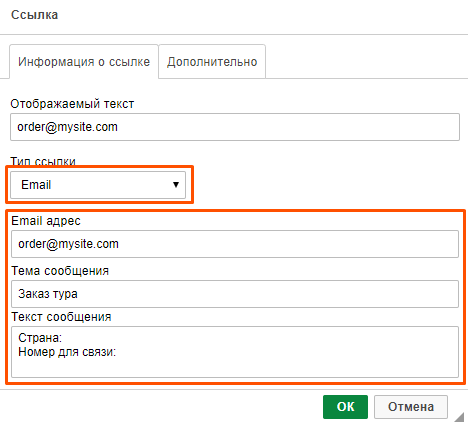Viewport: 468px width, 424px height.
Task: Click the Ссылка dialog title
Action: pyautogui.click(x=34, y=15)
